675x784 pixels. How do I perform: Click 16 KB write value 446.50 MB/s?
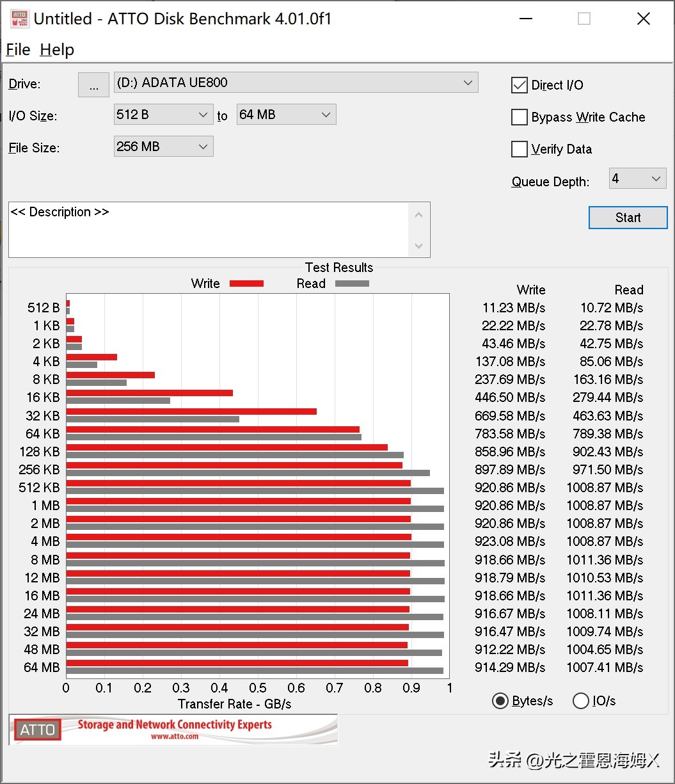510,397
